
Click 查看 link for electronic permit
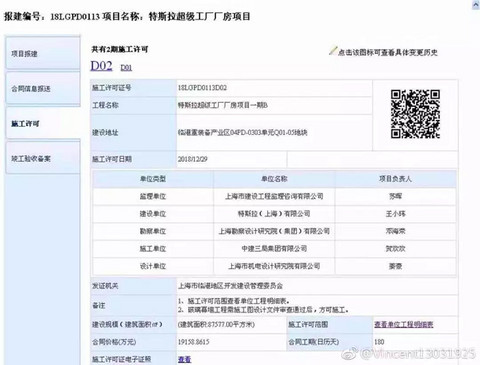[184, 359]
